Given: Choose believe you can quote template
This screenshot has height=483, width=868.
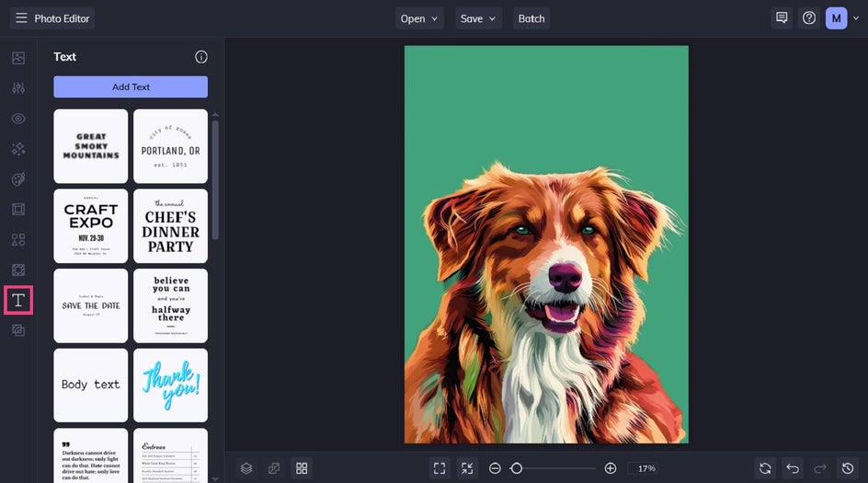Looking at the screenshot, I should (x=170, y=305).
